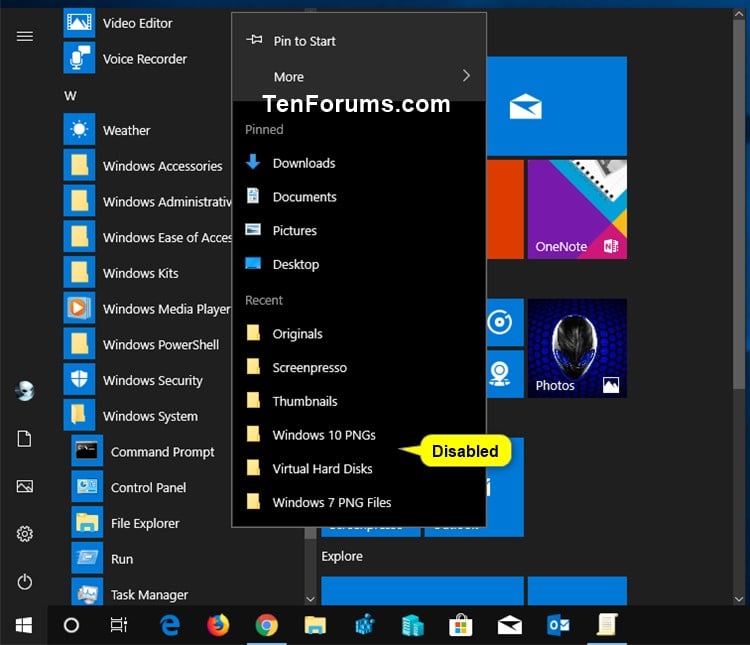Open pinned Pictures in the jump list

tap(359, 231)
